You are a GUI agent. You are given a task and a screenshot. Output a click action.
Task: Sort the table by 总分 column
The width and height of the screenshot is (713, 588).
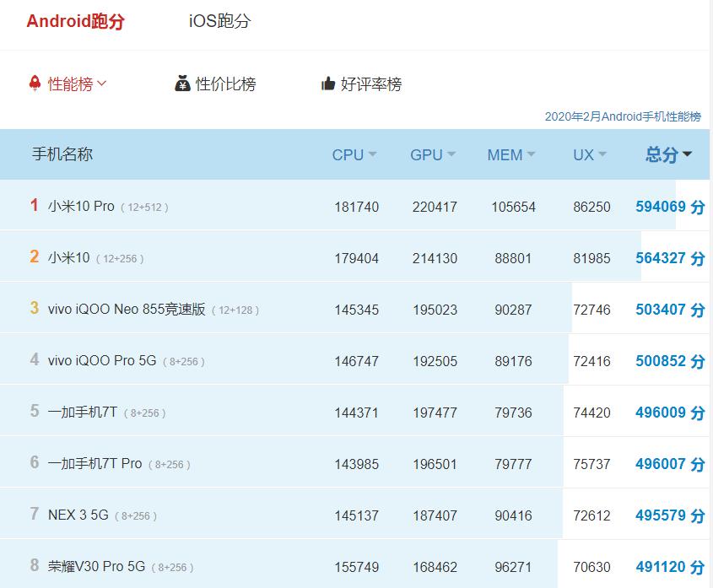(x=668, y=155)
